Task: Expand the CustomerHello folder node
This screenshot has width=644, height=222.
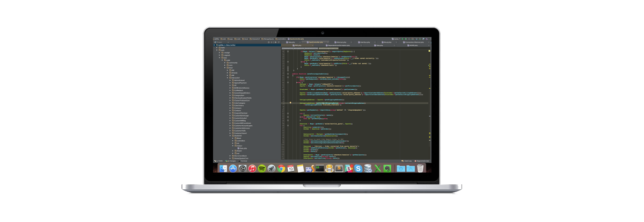Action: 230,130
